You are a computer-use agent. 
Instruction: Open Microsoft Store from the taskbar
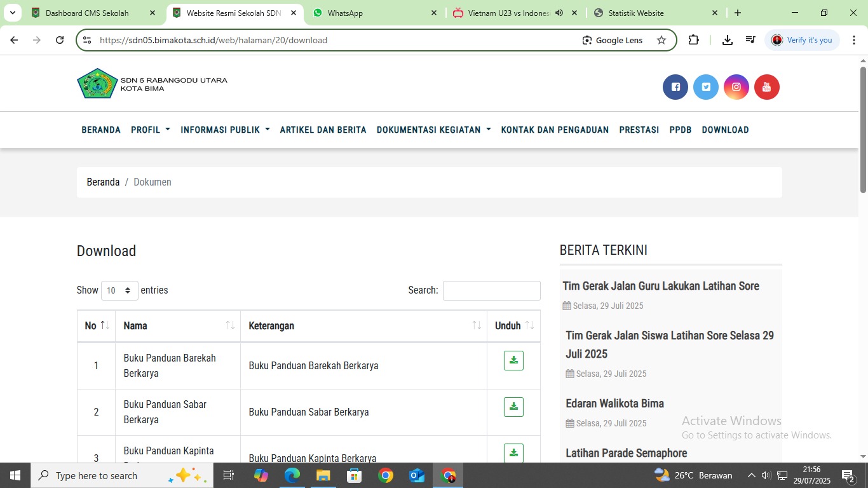355,475
